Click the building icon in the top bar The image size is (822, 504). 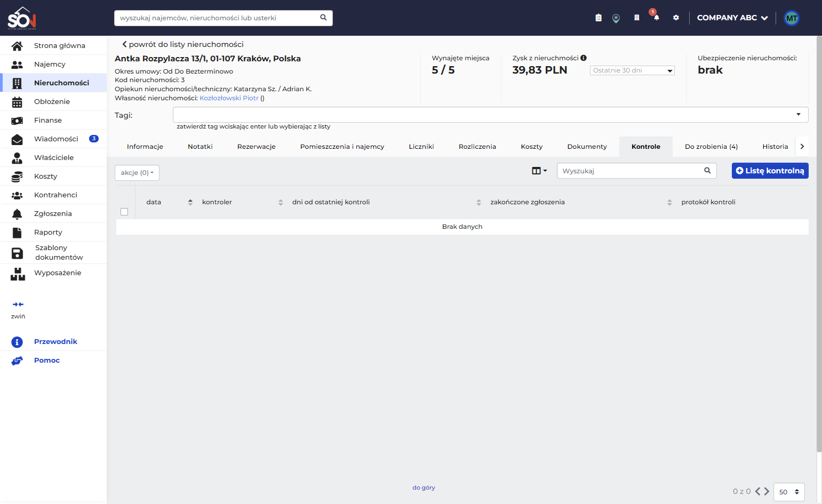point(636,18)
